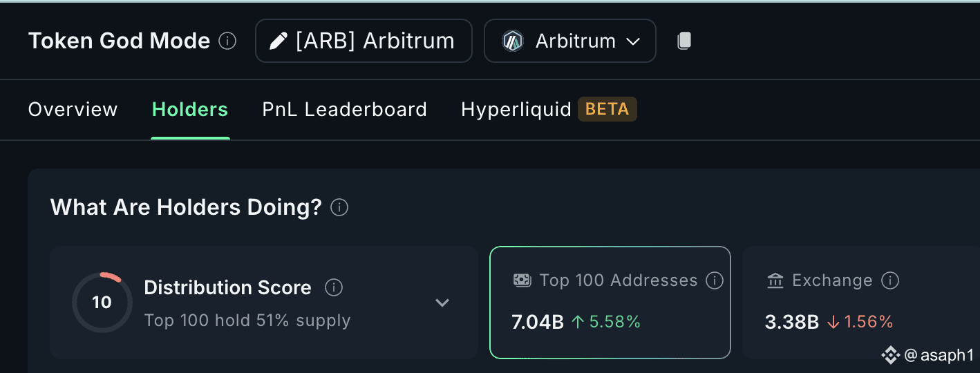Click chevron arrow in Arbitrum selector
Viewport: 980px width, 373px height.
pos(633,41)
